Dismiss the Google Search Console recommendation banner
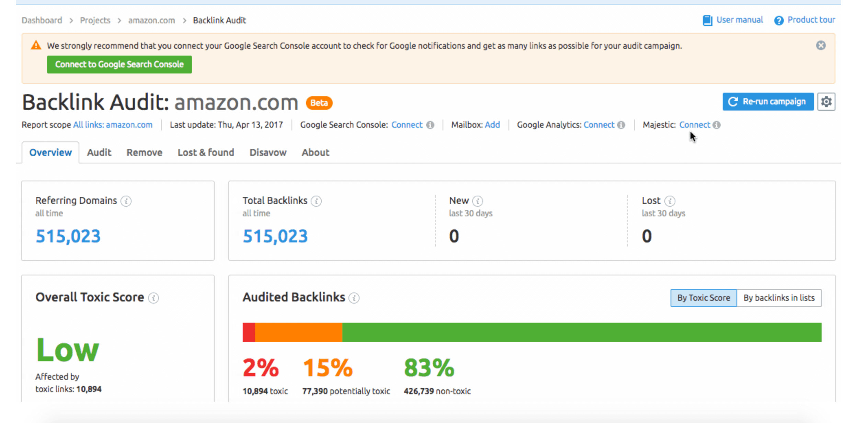The image size is (868, 423). pyautogui.click(x=821, y=45)
